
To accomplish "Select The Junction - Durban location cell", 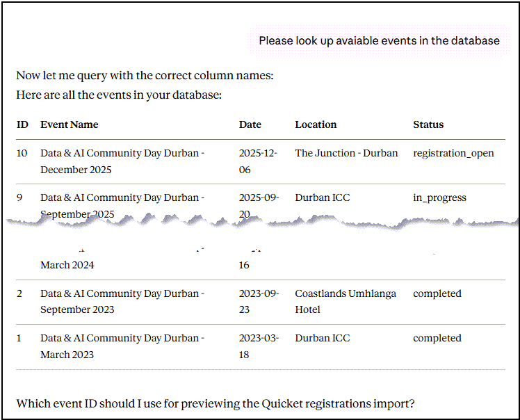I will 346,153.
